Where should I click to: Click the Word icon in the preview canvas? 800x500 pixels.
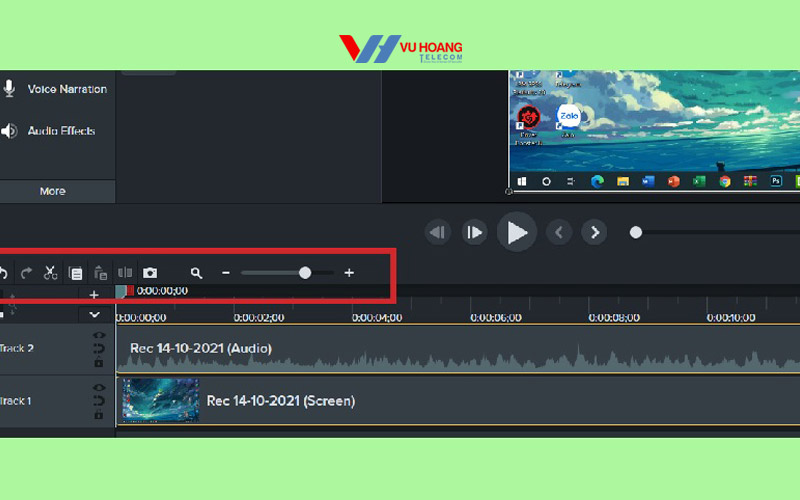pos(648,182)
